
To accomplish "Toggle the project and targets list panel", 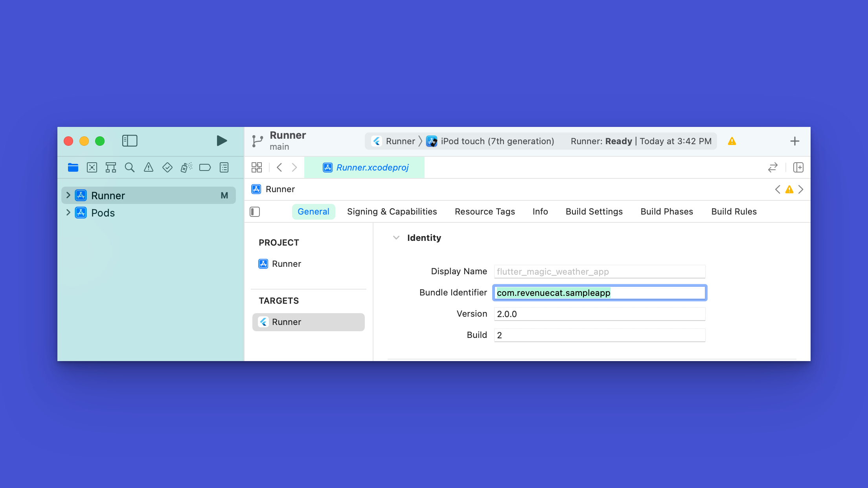I will pyautogui.click(x=255, y=212).
